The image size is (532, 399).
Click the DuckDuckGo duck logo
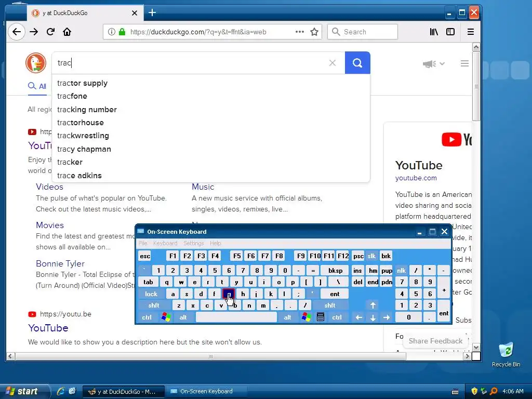36,63
